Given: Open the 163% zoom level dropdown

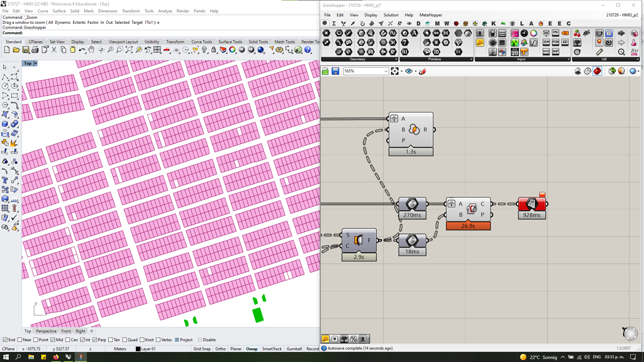Looking at the screenshot, I should pos(385,72).
